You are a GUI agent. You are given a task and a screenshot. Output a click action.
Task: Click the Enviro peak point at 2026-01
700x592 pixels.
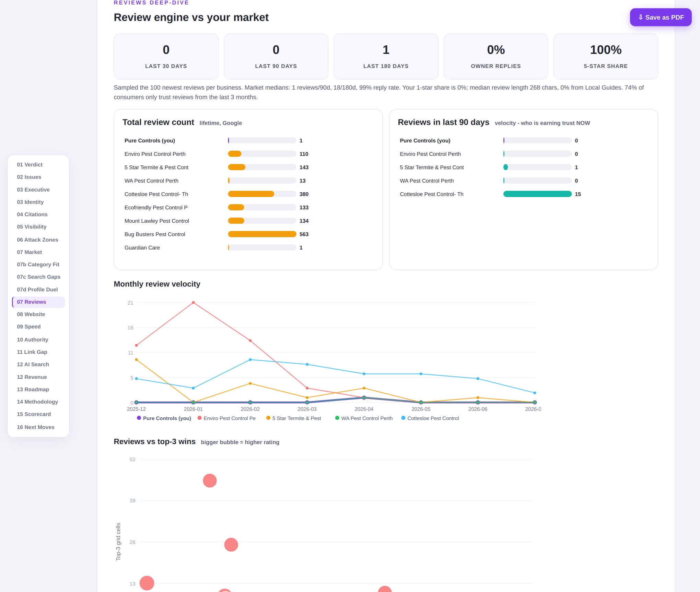[193, 302]
